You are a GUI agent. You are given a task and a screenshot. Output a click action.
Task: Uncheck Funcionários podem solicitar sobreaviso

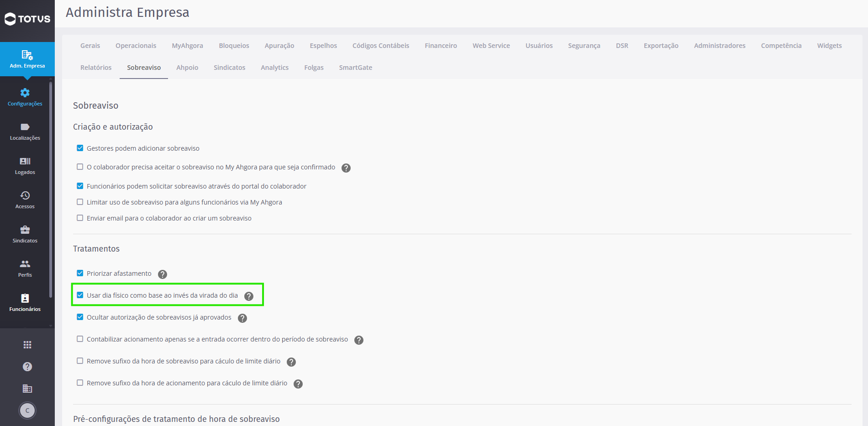(80, 186)
